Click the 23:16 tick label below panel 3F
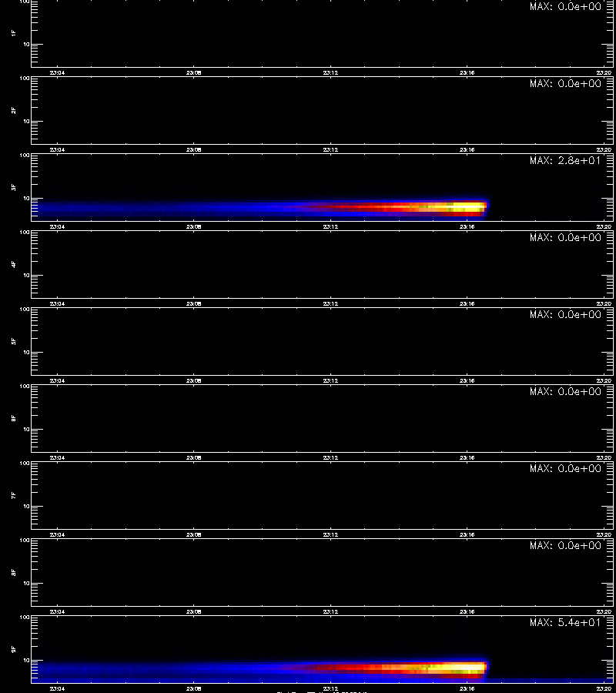The height and width of the screenshot is (693, 616). [467, 226]
